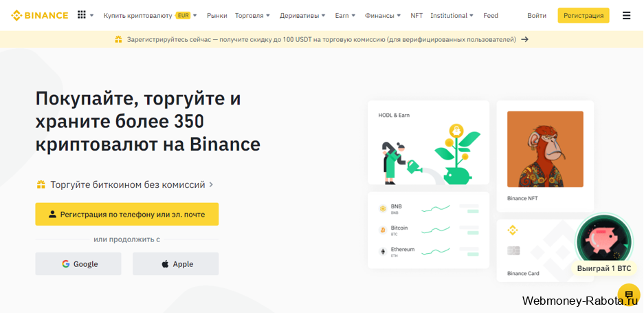Screen dimensions: 644x313
Task: Click the Google logo icon
Action: 66,263
